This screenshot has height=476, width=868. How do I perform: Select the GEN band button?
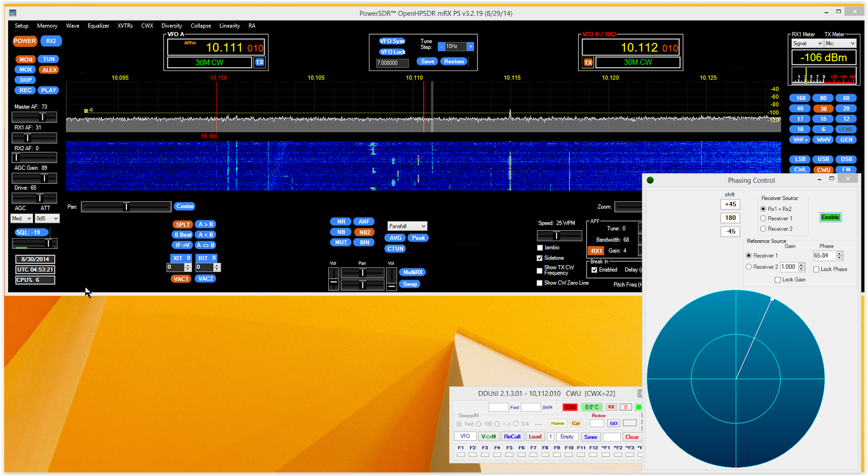(x=846, y=139)
